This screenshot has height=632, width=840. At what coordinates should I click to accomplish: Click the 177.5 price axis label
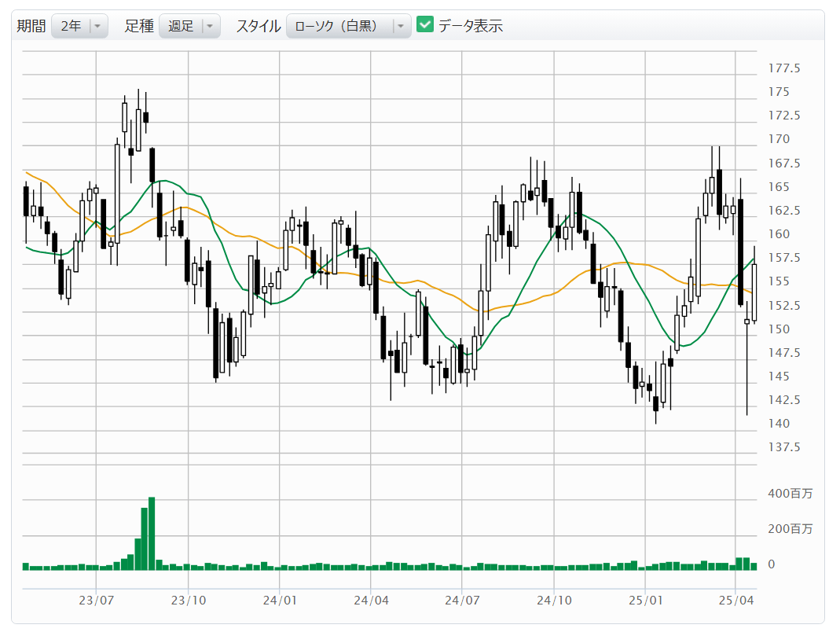click(783, 68)
